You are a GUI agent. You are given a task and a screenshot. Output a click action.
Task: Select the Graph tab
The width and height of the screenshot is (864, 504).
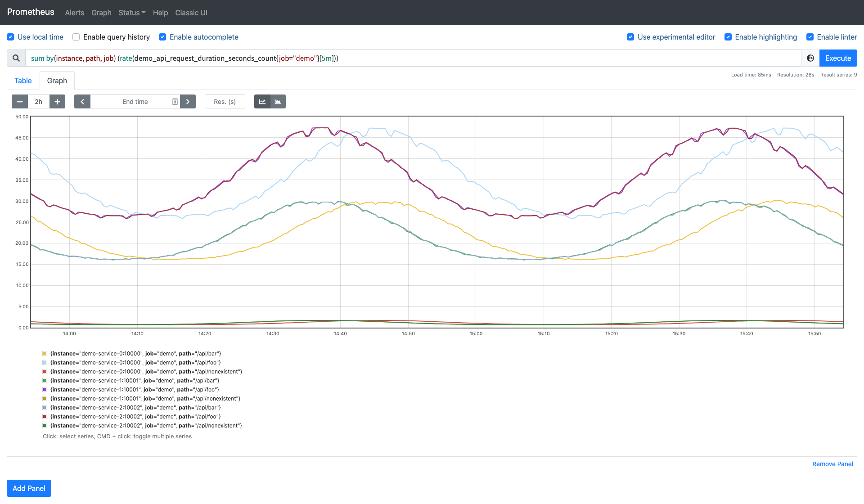point(57,81)
